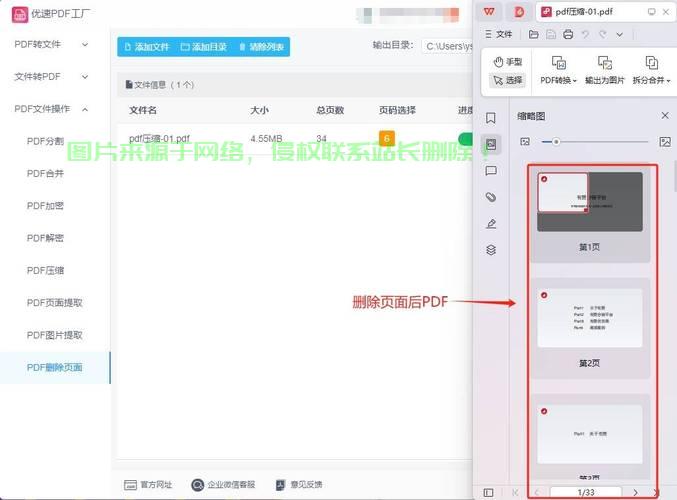Click the 优速PDF工厂 app logo icon

(19, 14)
